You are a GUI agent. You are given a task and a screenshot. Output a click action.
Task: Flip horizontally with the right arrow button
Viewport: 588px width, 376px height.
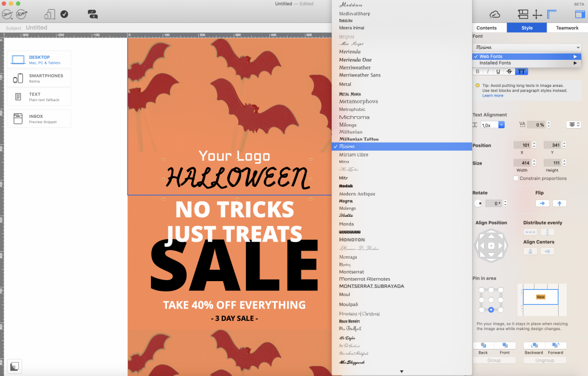[x=542, y=203]
